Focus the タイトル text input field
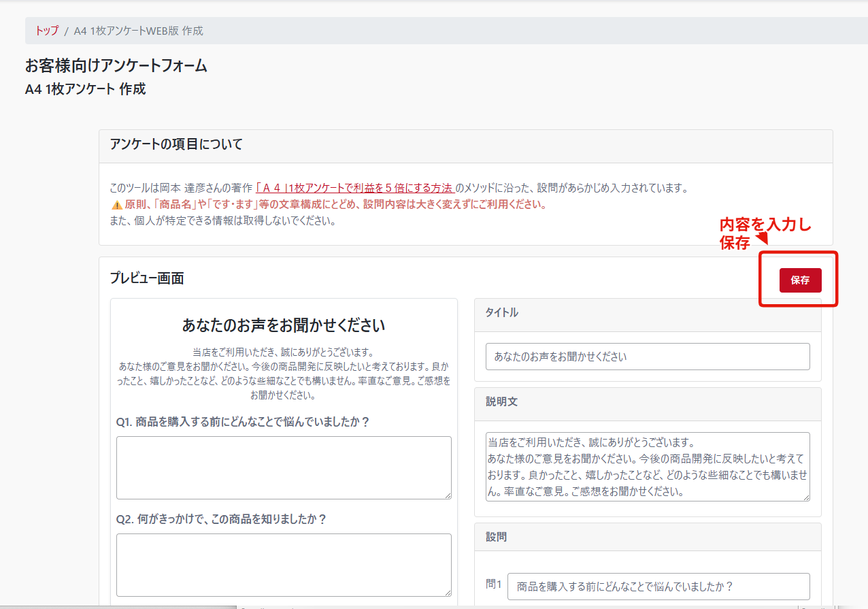868x609 pixels. tap(647, 357)
